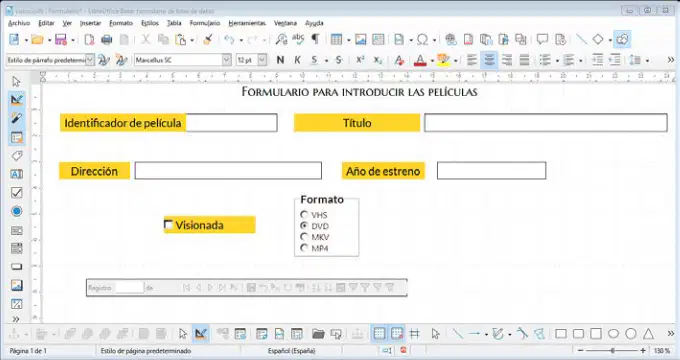Click the Triangle shape in bottom toolbar
The height and width of the screenshot is (360, 680).
pos(648,334)
